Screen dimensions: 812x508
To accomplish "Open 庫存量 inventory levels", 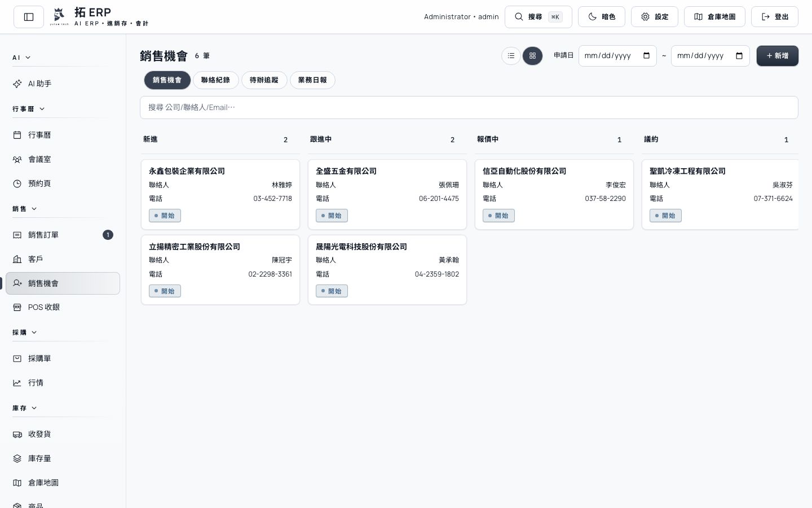I will click(63, 458).
